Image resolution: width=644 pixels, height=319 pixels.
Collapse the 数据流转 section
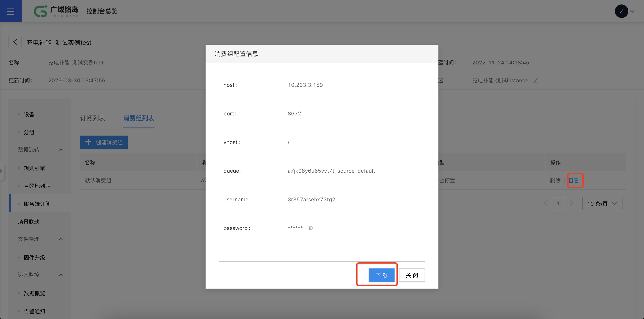(x=61, y=150)
